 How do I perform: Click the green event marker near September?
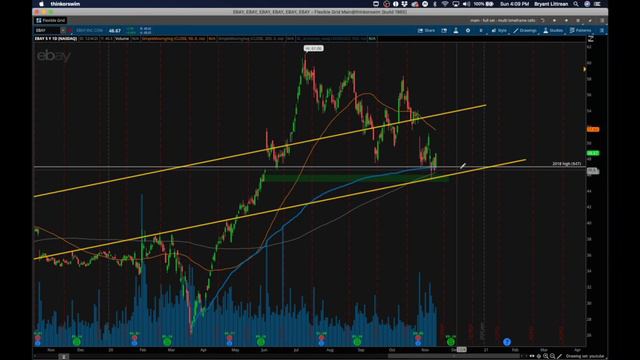click(357, 342)
